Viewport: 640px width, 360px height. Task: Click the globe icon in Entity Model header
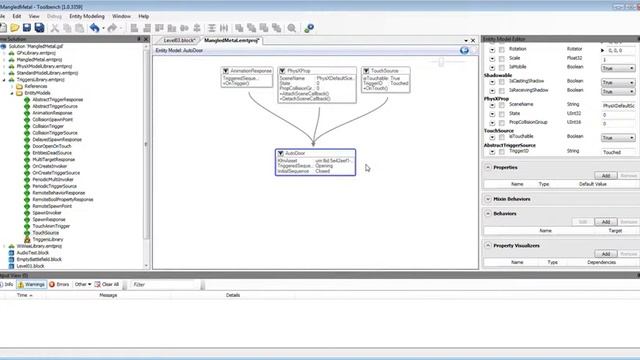(x=464, y=50)
